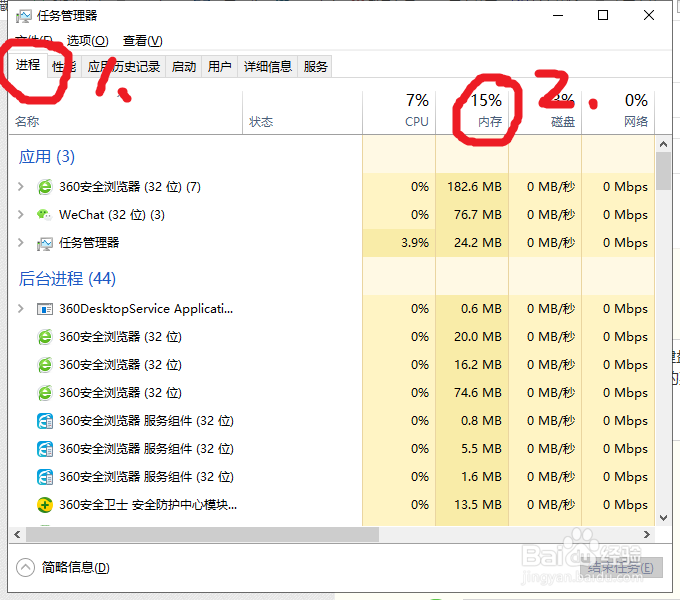Open the 查看(V) menu
This screenshot has height=600, width=680.
142,41
